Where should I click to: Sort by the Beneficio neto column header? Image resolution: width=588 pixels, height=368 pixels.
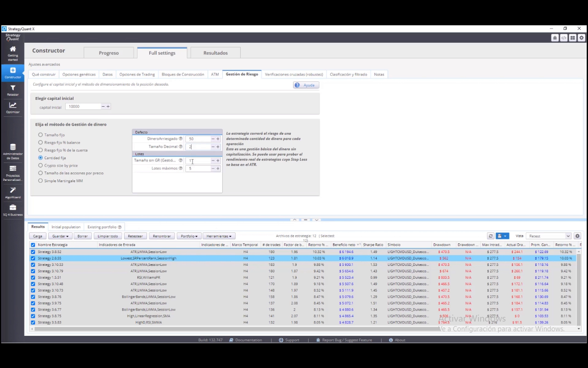click(345, 245)
